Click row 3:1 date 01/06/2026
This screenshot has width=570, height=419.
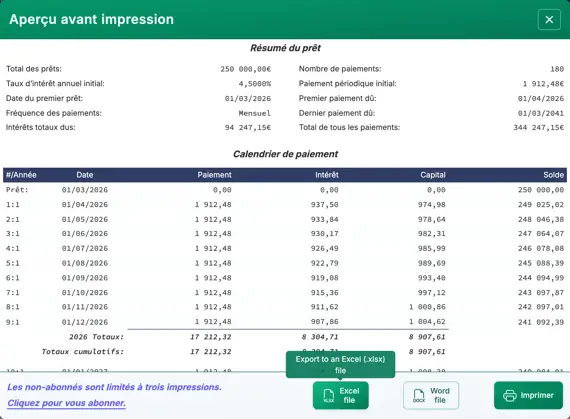point(85,234)
